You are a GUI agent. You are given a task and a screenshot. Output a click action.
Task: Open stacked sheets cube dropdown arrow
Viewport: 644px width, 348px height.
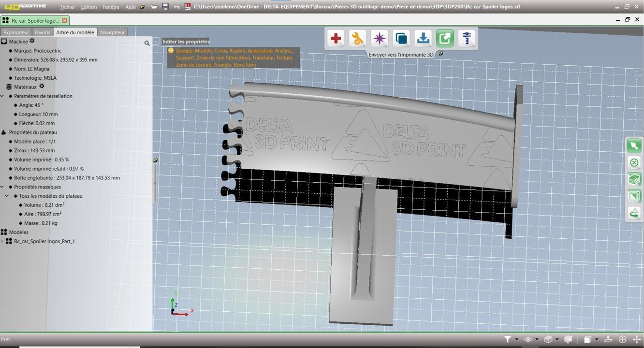tap(597, 339)
